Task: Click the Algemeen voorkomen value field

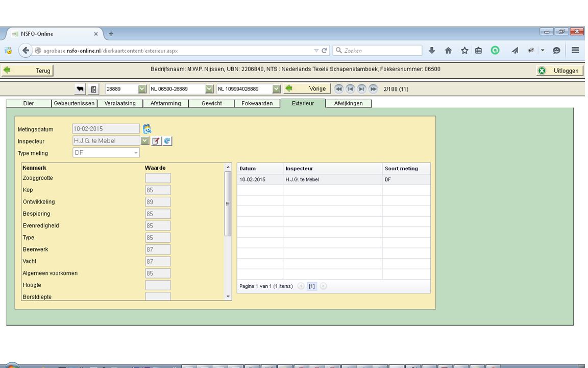Action: coord(158,273)
